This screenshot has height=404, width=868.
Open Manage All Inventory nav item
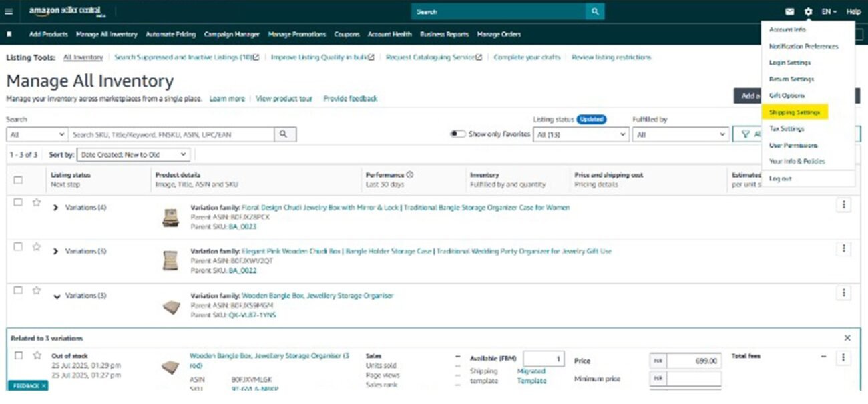click(106, 34)
